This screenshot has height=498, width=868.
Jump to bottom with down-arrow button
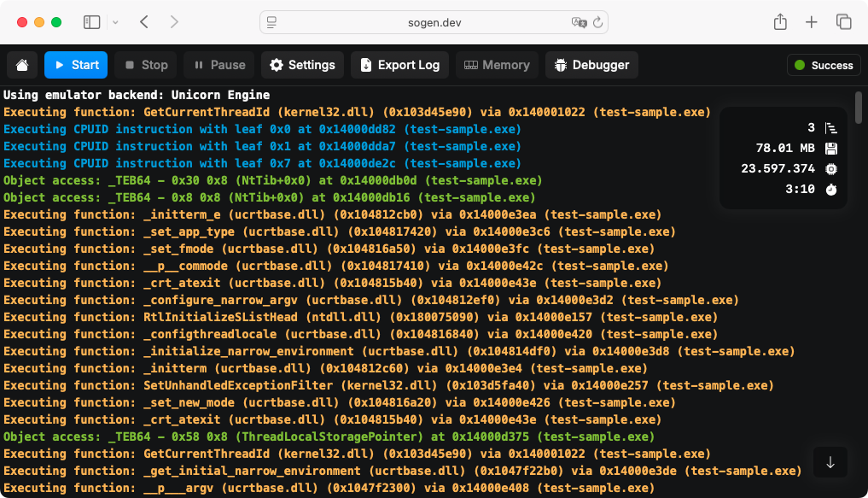point(830,462)
